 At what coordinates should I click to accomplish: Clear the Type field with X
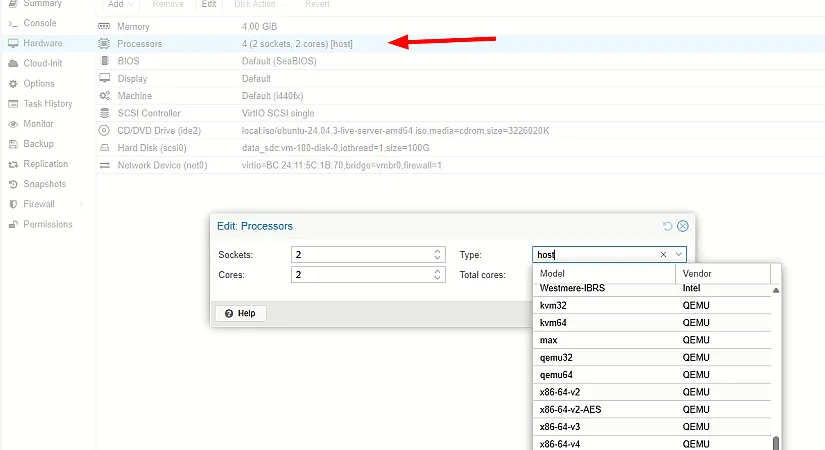663,255
